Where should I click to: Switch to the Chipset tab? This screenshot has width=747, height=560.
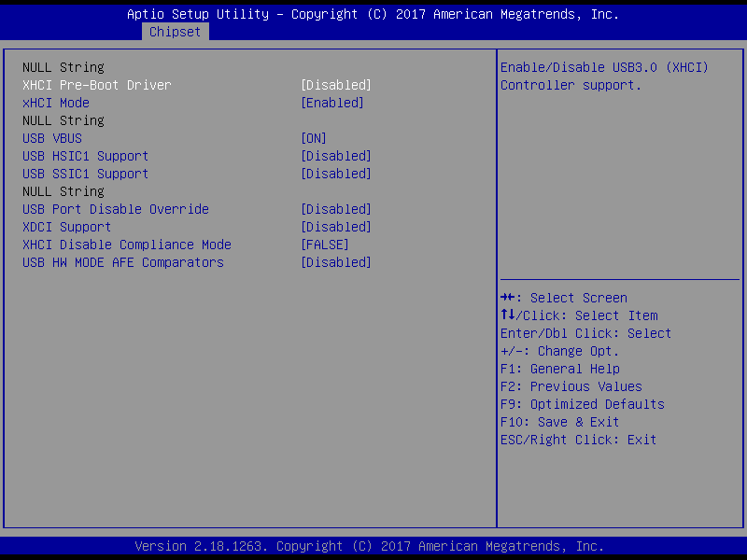pos(175,32)
